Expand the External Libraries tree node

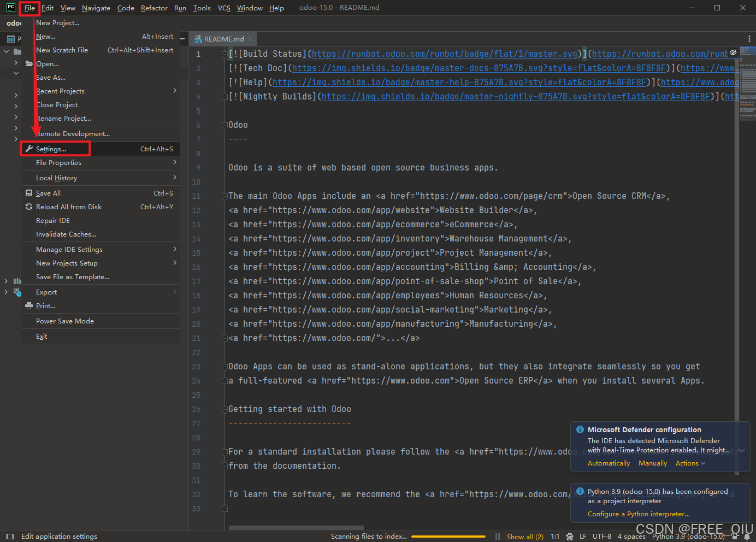point(6,281)
